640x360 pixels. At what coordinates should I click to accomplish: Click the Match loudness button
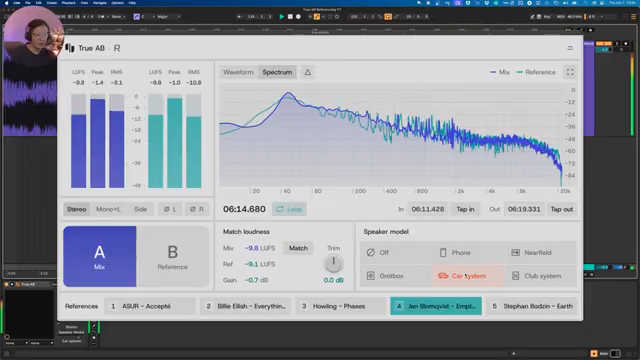[298, 248]
